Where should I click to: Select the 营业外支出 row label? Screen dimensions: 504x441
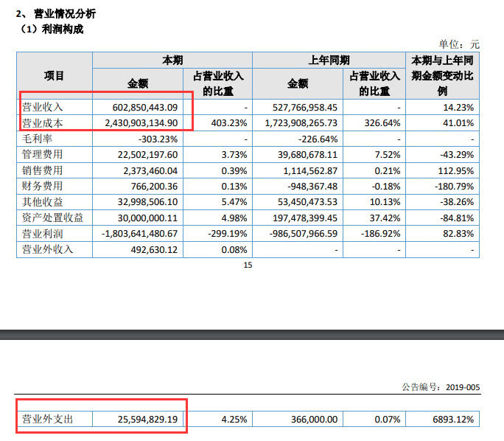[47, 419]
